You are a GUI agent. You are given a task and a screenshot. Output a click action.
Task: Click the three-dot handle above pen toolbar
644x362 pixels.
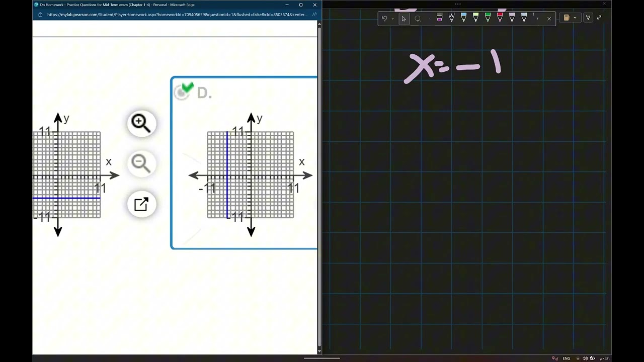tap(458, 4)
